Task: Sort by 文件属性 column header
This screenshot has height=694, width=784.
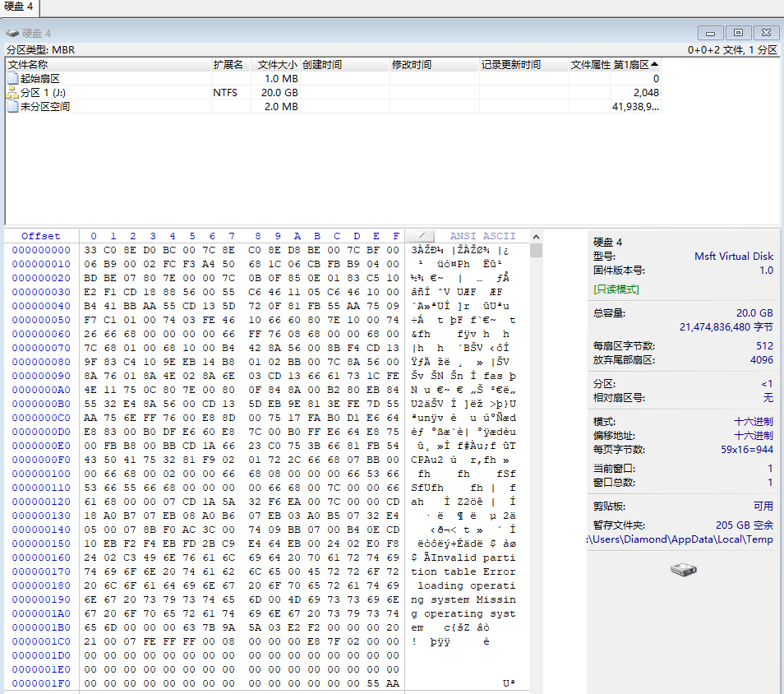Action: (590, 64)
